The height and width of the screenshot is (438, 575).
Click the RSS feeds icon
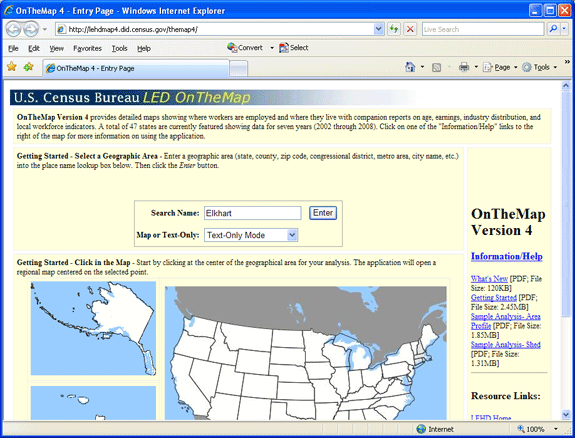pyautogui.click(x=436, y=67)
